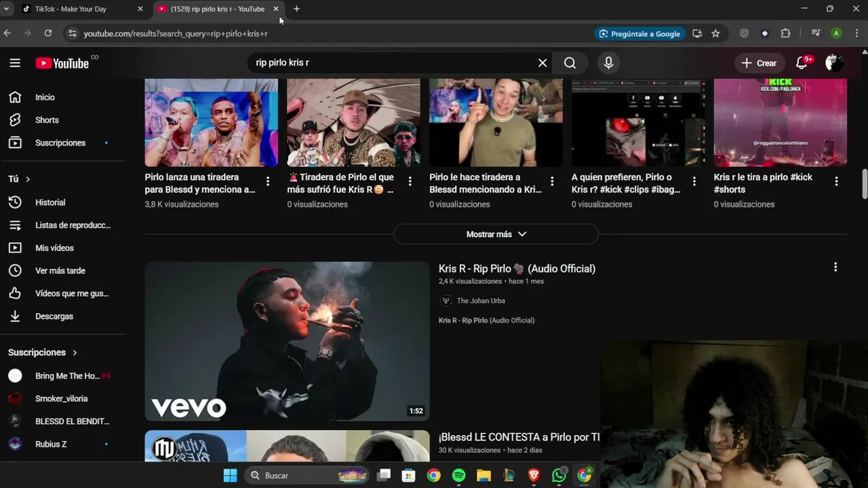This screenshot has width=868, height=488.
Task: Submit search with magnifying glass button
Action: tap(570, 63)
